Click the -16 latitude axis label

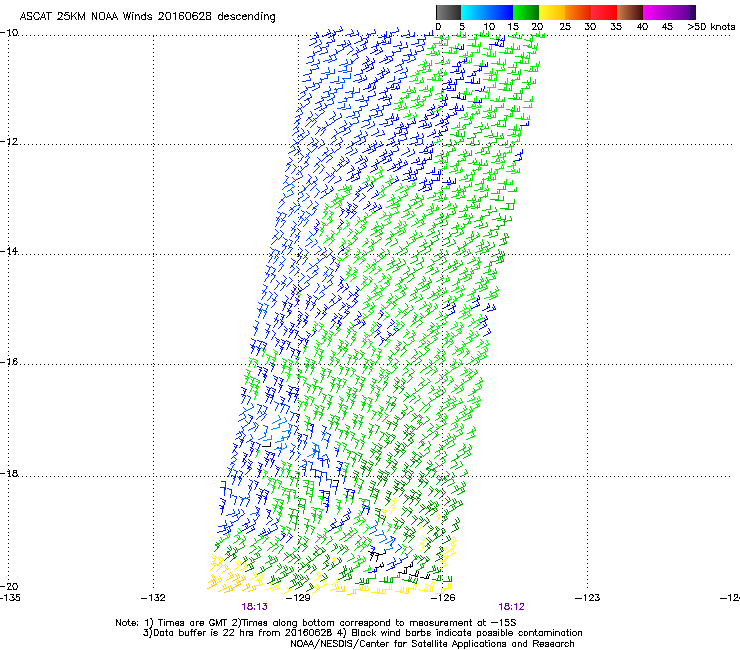(x=9, y=362)
